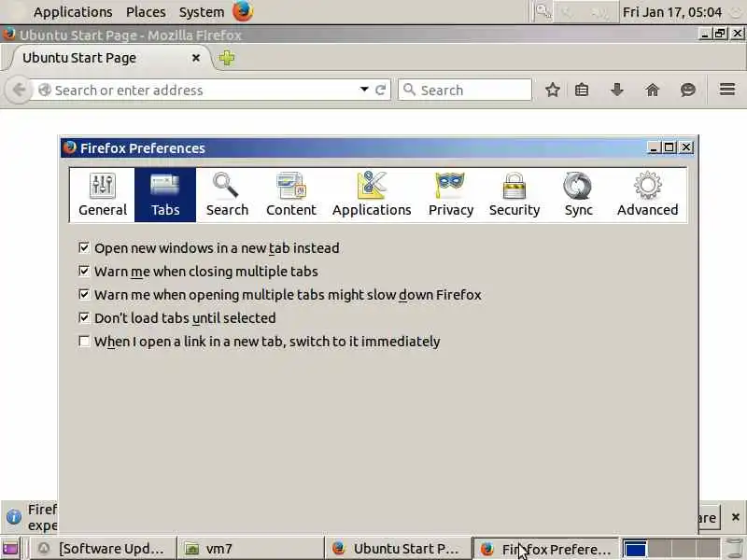Select the Tabs preferences pane
The image size is (747, 560).
pos(165,195)
